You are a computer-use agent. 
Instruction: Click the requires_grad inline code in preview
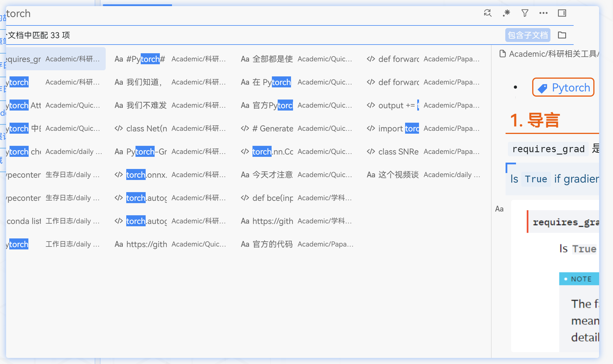(548, 149)
